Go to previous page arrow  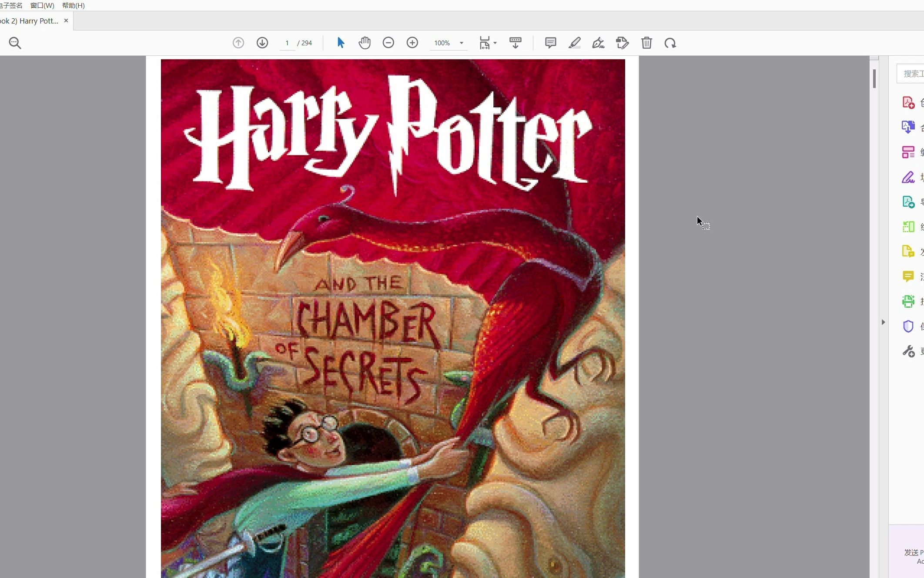click(238, 43)
